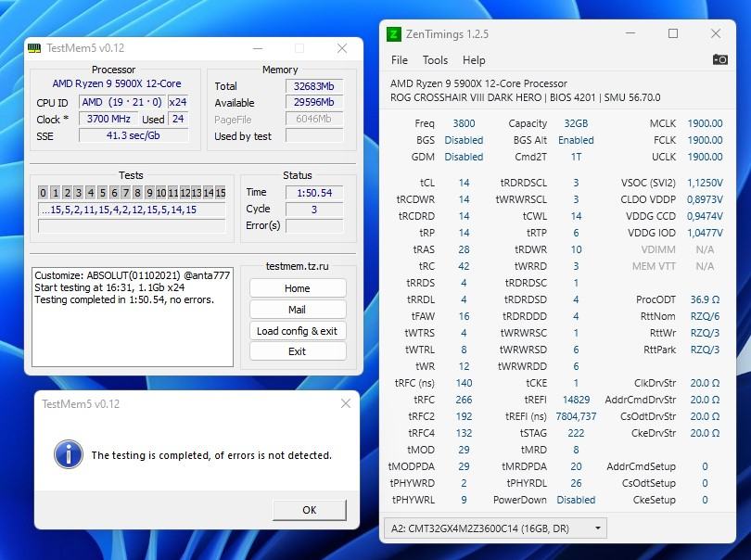Click the Available memory 29596Mb field
This screenshot has height=560, width=751.
coord(314,103)
